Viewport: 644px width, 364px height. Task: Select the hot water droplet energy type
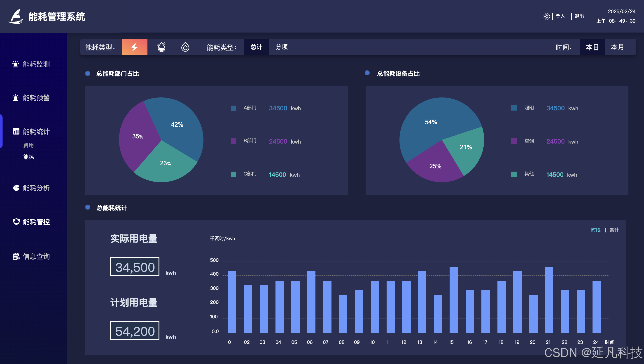pyautogui.click(x=161, y=47)
